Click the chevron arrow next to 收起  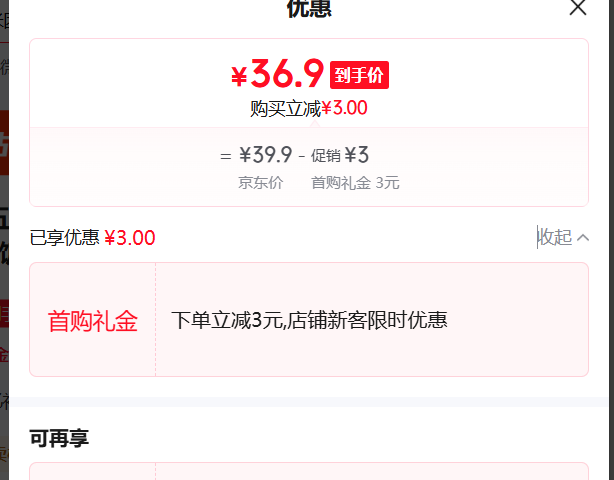click(x=583, y=238)
